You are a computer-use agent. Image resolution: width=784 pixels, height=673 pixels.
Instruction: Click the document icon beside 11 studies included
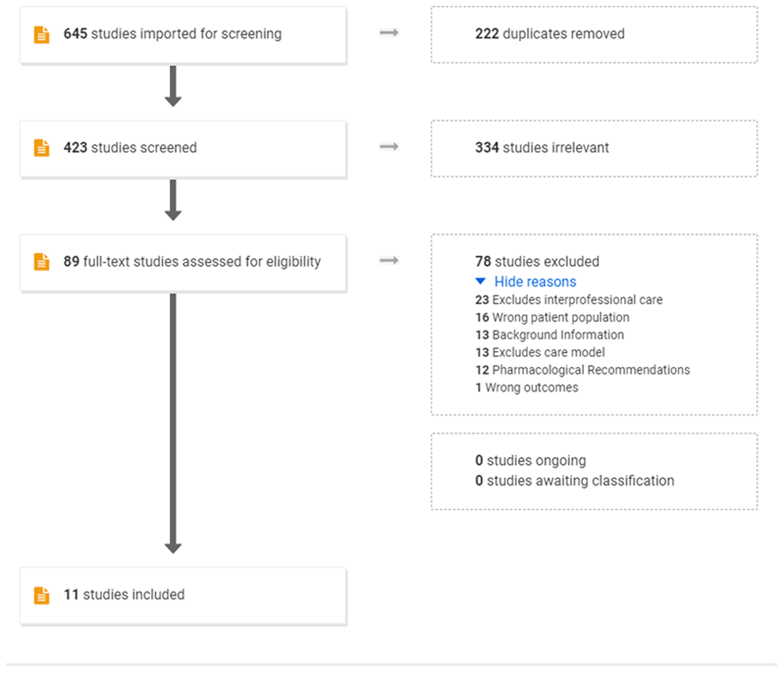42,595
